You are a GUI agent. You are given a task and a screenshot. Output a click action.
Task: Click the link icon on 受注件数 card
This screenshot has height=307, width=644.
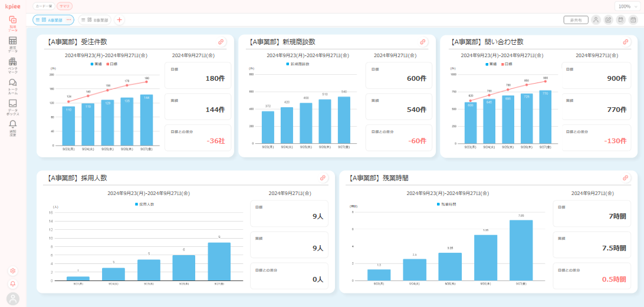click(221, 42)
